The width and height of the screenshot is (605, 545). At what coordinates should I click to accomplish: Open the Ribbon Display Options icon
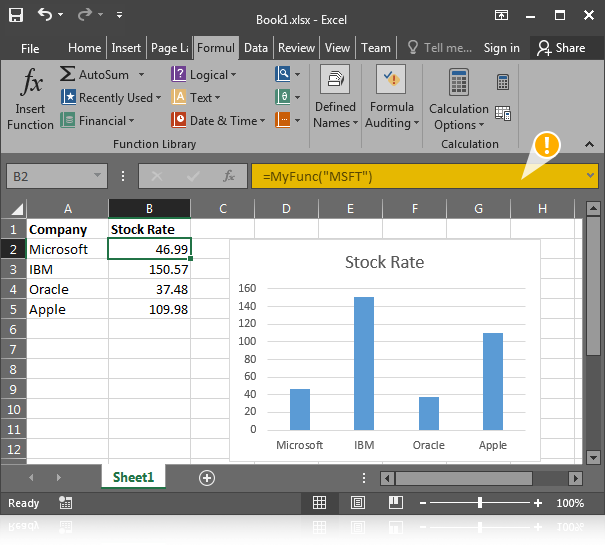(x=501, y=15)
